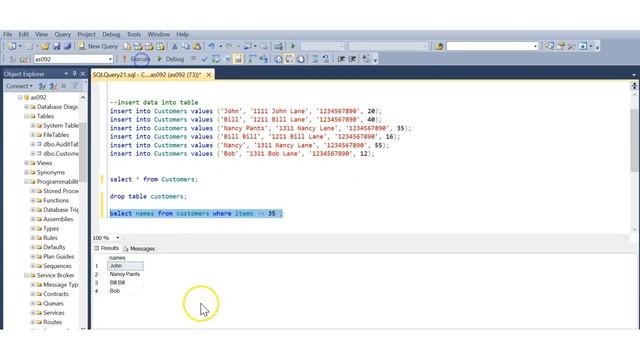The height and width of the screenshot is (360, 640).
Task: Click the Save icon in toolbar
Action: tap(56, 46)
